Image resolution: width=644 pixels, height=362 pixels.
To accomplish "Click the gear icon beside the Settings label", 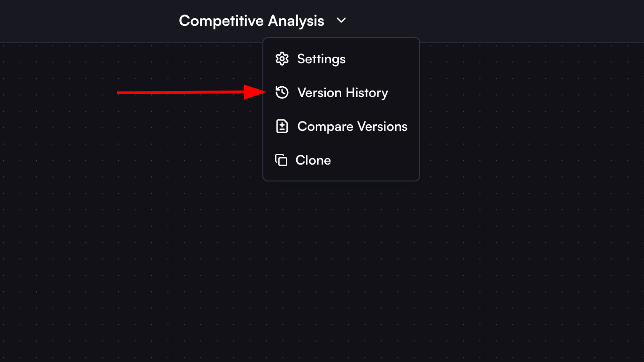I will tap(282, 59).
